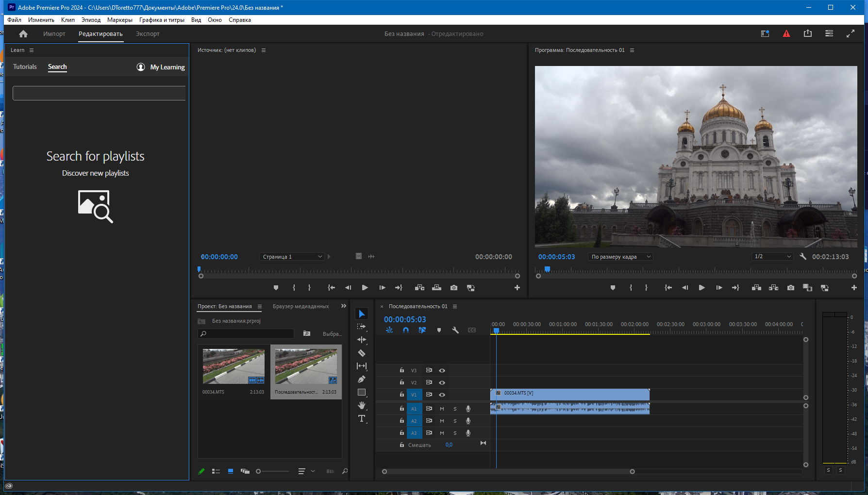Screen dimensions: 868x495
Task: Select the Hand tool
Action: click(362, 405)
